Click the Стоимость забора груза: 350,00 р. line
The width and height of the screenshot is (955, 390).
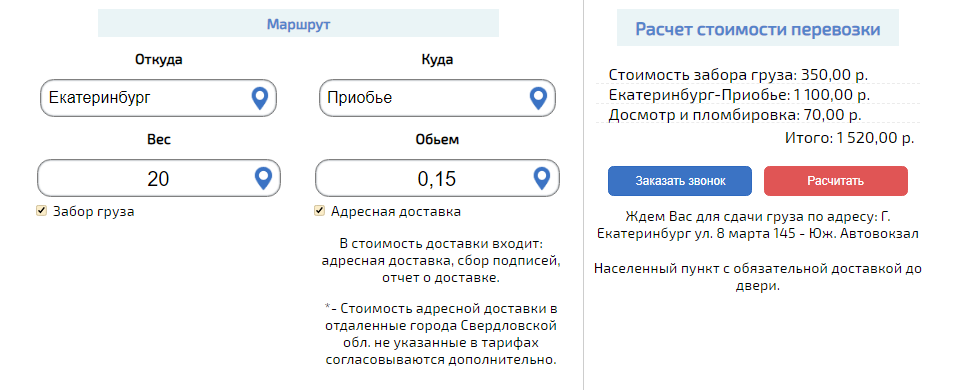[x=738, y=75]
